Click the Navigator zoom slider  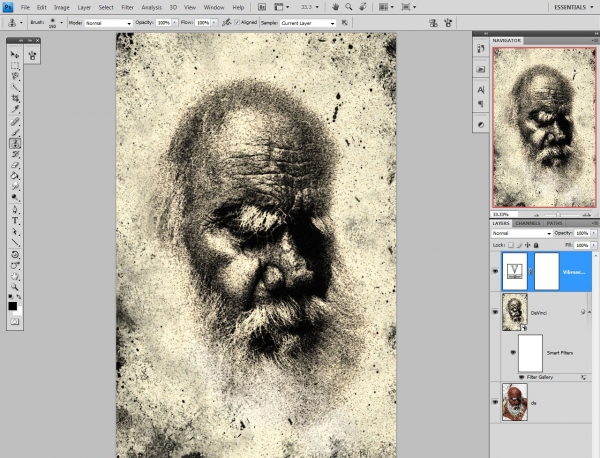point(558,215)
